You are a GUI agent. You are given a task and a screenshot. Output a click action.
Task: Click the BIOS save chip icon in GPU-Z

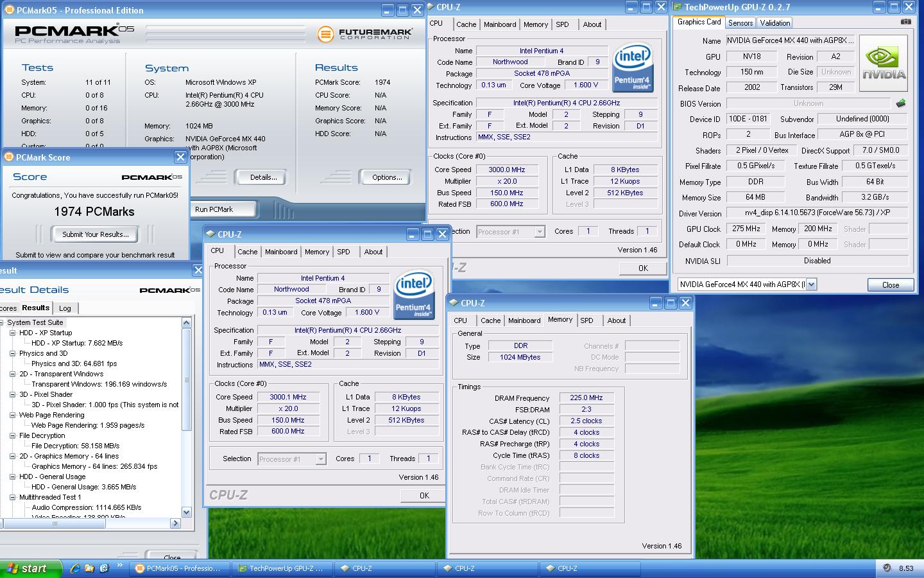(901, 103)
